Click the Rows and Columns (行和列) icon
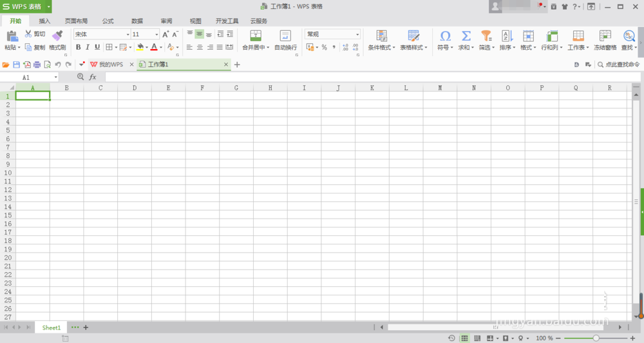Viewport: 644px width, 343px height. pos(552,35)
